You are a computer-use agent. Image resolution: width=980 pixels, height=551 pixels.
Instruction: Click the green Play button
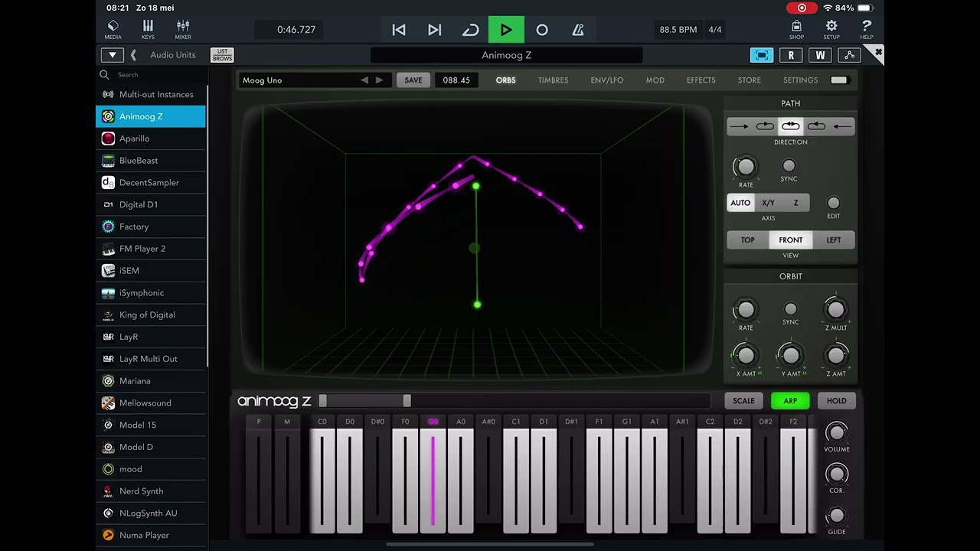click(506, 30)
